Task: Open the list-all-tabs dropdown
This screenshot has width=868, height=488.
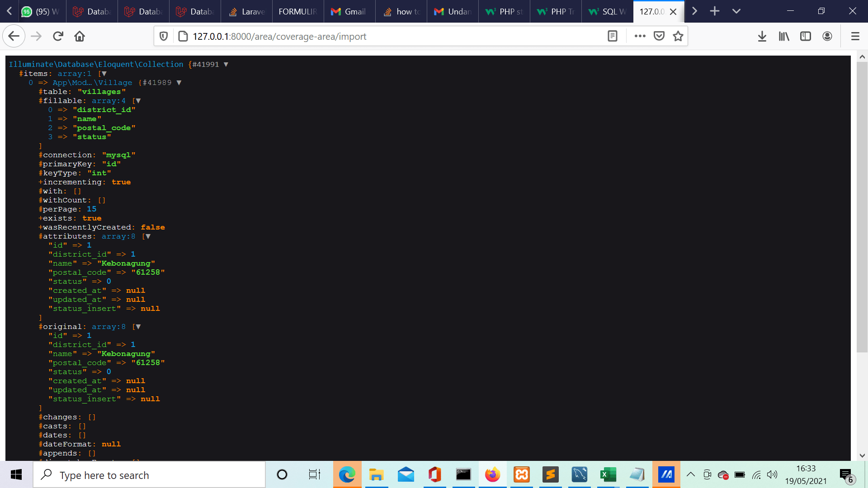Action: click(736, 11)
